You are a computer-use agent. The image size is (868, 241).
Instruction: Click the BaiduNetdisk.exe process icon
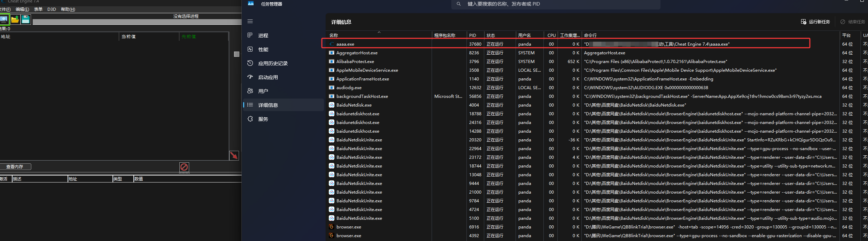click(332, 105)
